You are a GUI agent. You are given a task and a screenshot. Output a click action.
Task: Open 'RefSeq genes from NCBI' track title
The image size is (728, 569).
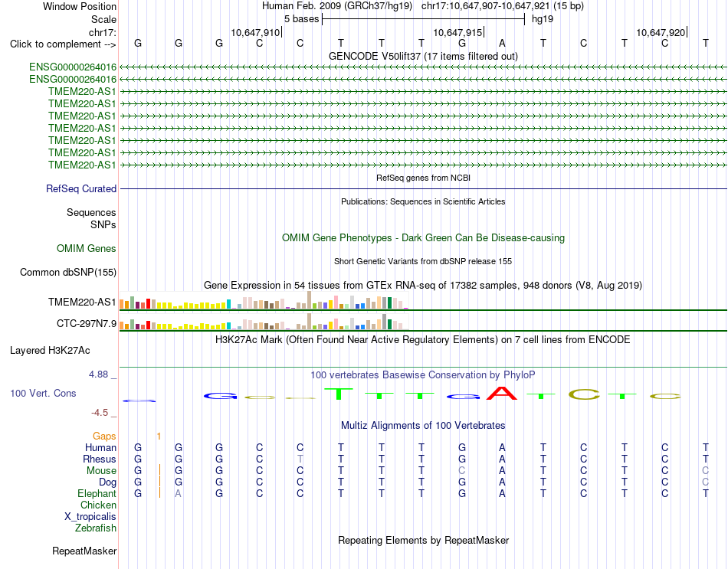423,178
